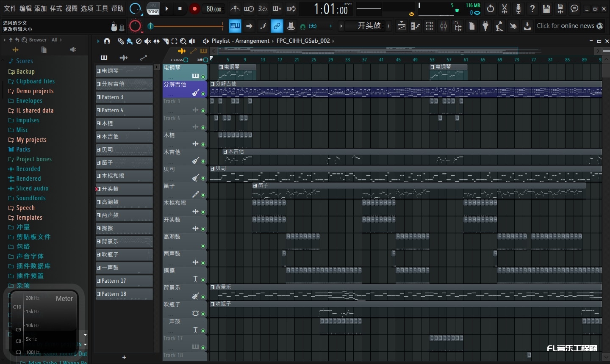
Task: Mute the 电钢琴 track green light
Action: pos(203,77)
